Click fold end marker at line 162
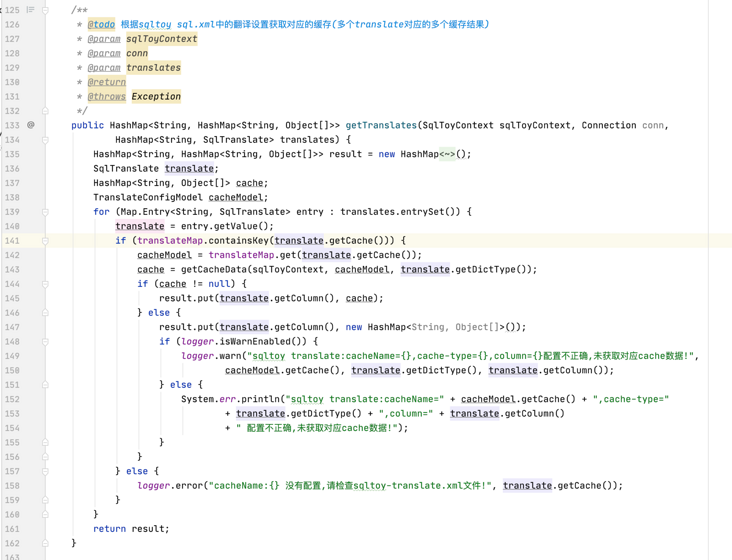 point(45,543)
